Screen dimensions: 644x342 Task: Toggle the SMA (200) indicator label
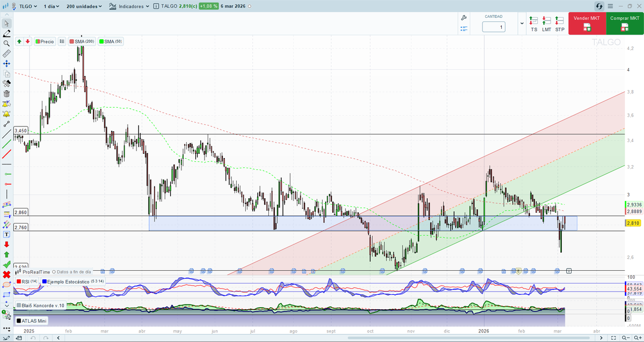click(x=82, y=41)
